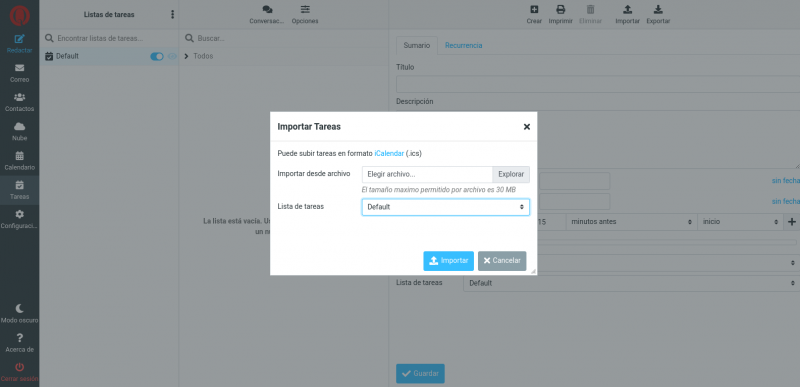Click Importar toolbar upload icon
This screenshot has height=387, width=800.
(628, 14)
